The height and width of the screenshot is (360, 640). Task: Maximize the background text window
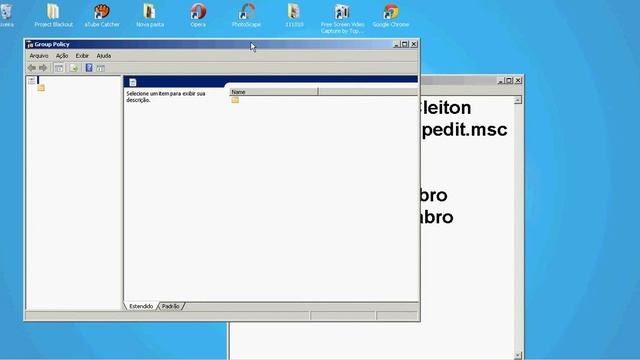tap(509, 80)
